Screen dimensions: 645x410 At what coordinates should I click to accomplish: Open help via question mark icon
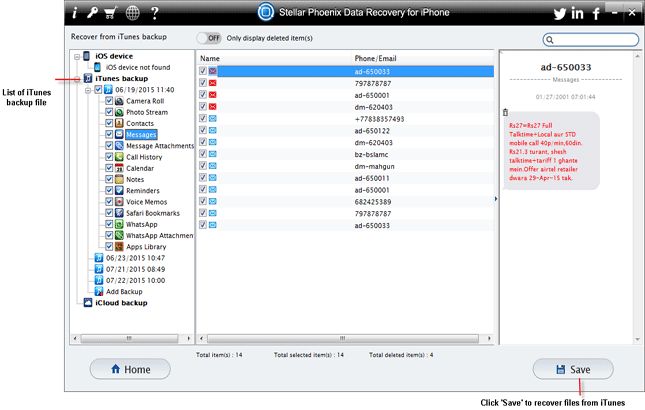[x=155, y=13]
